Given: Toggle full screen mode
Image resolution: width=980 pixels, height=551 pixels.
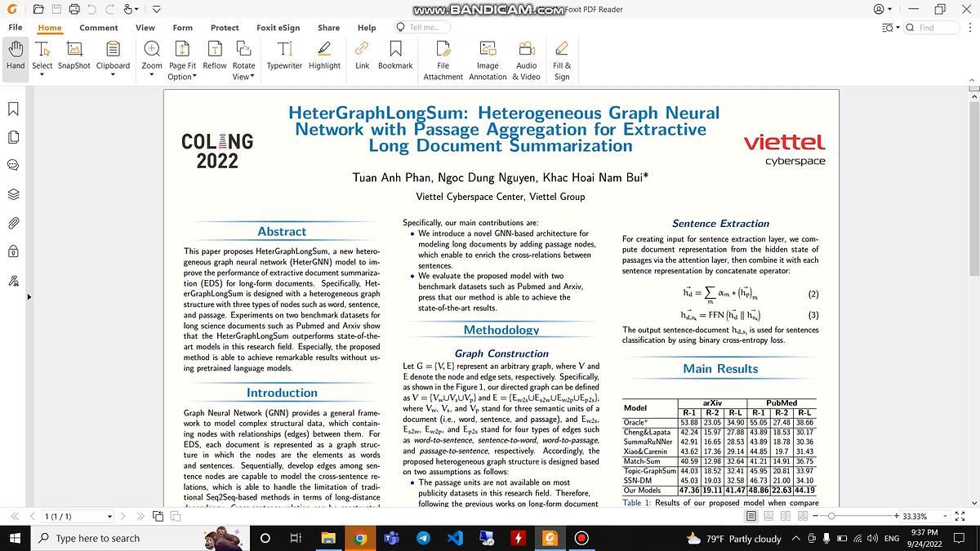Looking at the screenshot, I should 959,516.
